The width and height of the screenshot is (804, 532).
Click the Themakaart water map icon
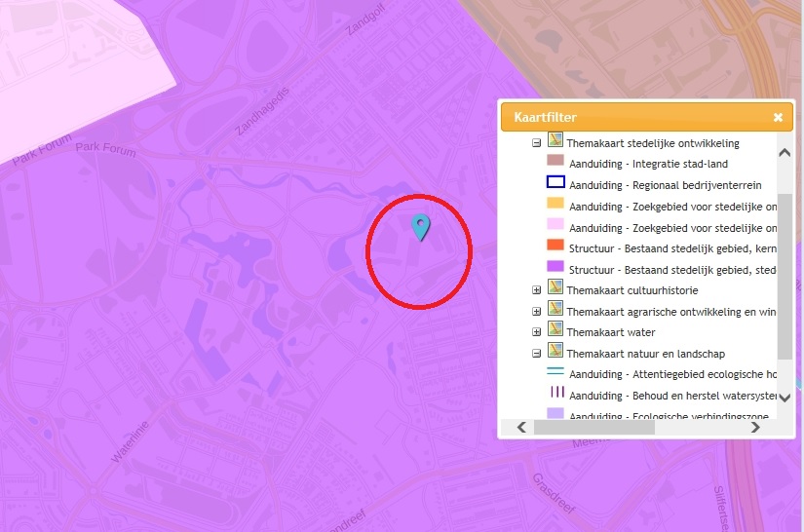(555, 332)
